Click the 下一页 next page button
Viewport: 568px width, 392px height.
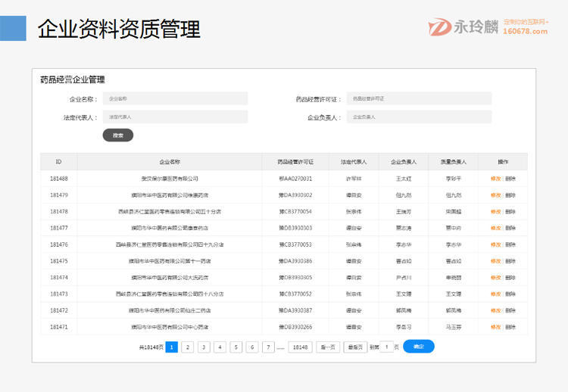point(327,347)
